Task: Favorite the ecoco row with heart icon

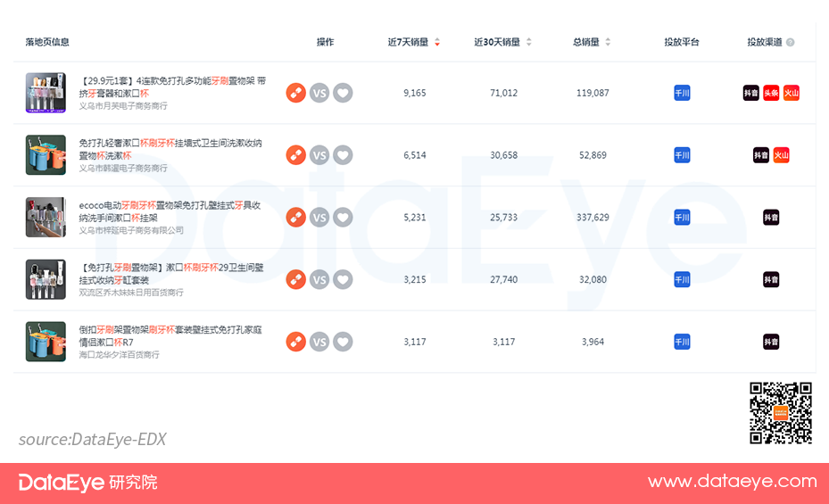Action: (343, 217)
